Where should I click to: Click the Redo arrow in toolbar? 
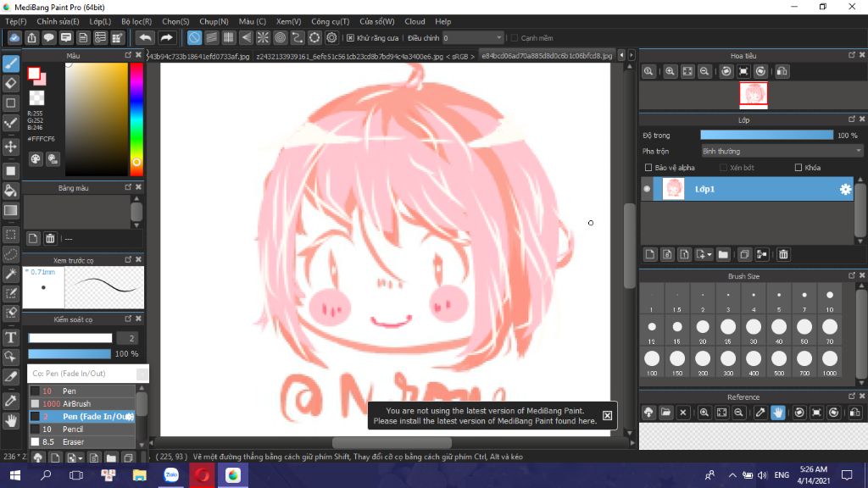(x=166, y=37)
